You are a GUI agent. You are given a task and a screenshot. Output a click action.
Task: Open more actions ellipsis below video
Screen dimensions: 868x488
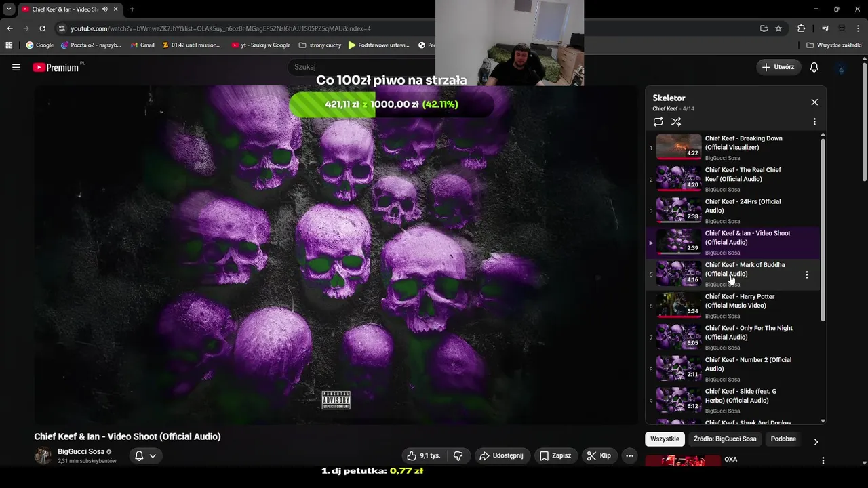tap(629, 456)
